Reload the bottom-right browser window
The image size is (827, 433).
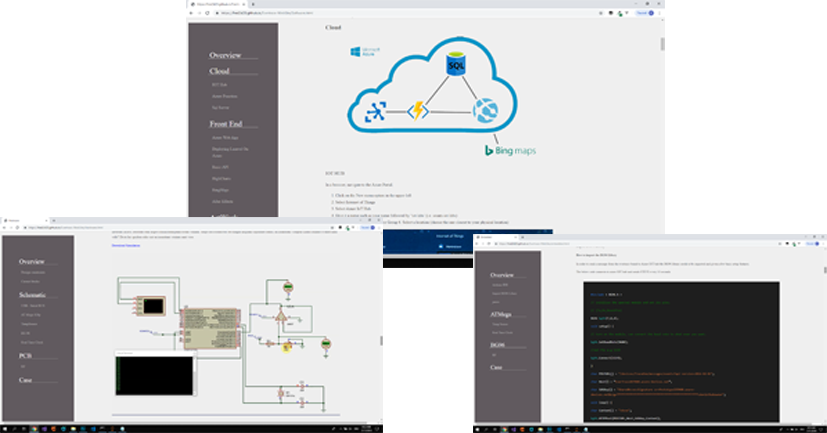click(489, 244)
